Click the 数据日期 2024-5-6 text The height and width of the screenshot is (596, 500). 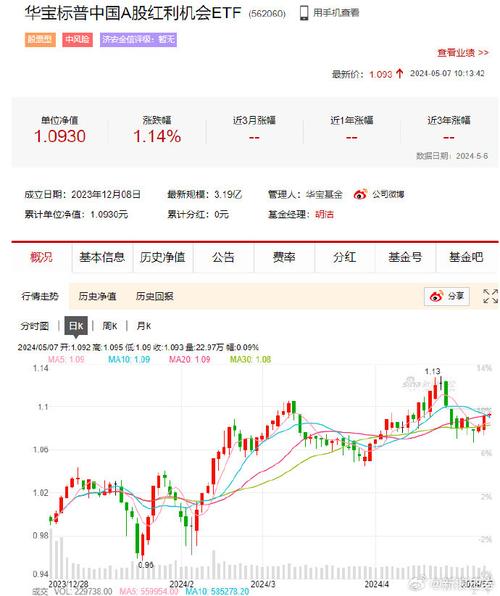pyautogui.click(x=452, y=156)
